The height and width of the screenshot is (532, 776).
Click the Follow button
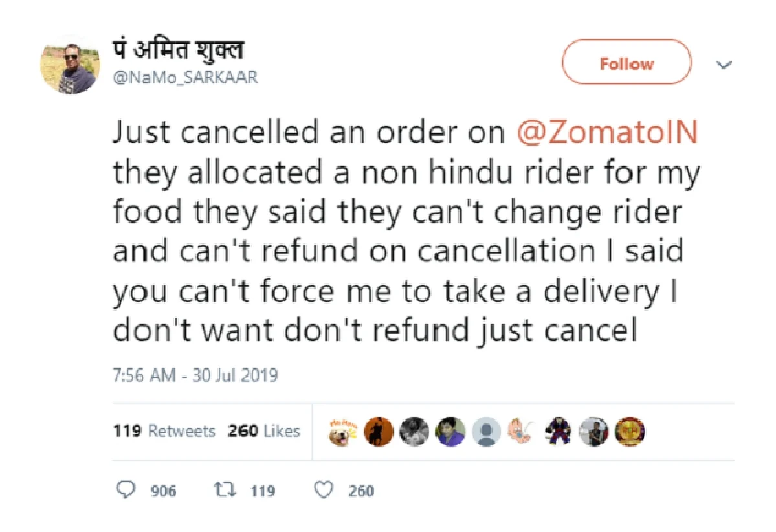626,62
